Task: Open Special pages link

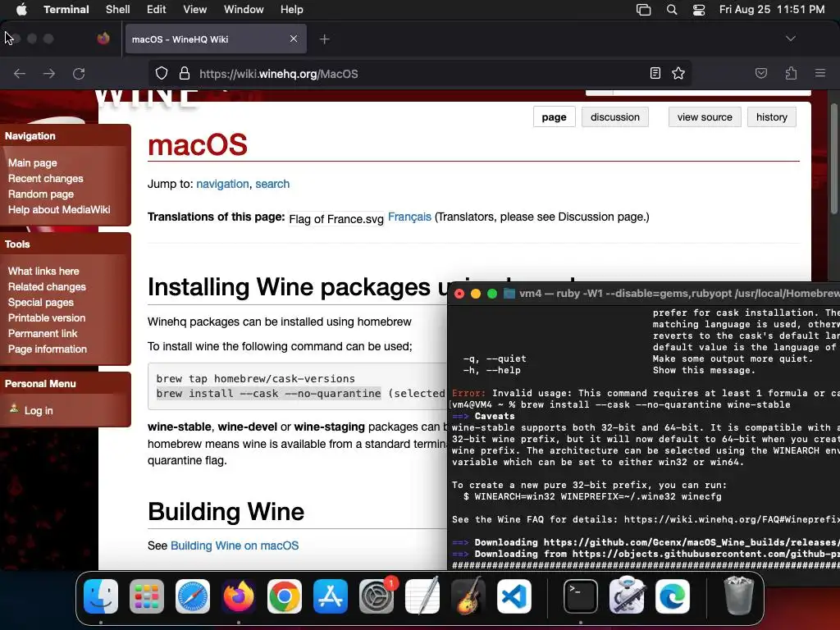Action: 41,302
